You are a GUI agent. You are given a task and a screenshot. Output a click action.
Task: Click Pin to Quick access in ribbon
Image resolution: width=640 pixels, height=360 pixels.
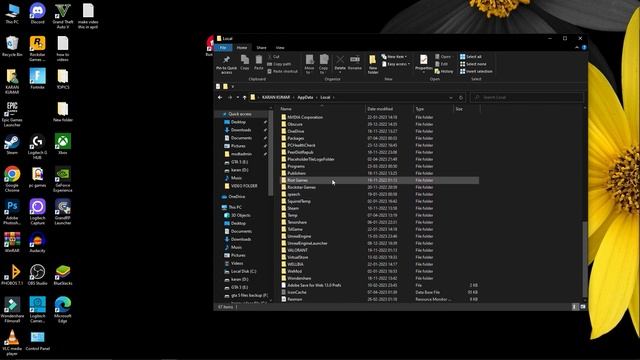(x=226, y=64)
